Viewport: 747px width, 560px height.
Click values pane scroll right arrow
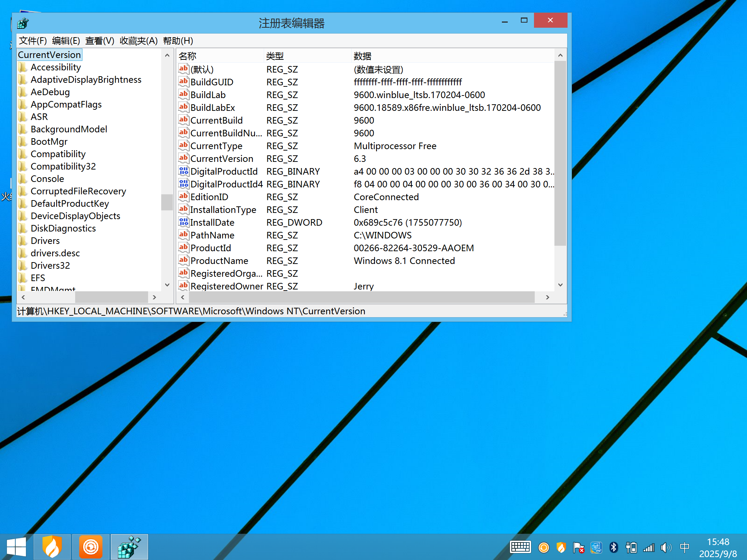(548, 297)
